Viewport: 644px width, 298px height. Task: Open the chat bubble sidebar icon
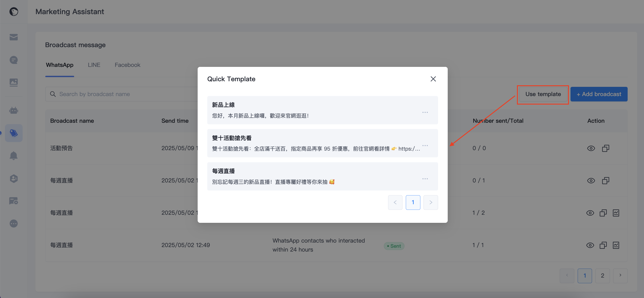click(14, 60)
